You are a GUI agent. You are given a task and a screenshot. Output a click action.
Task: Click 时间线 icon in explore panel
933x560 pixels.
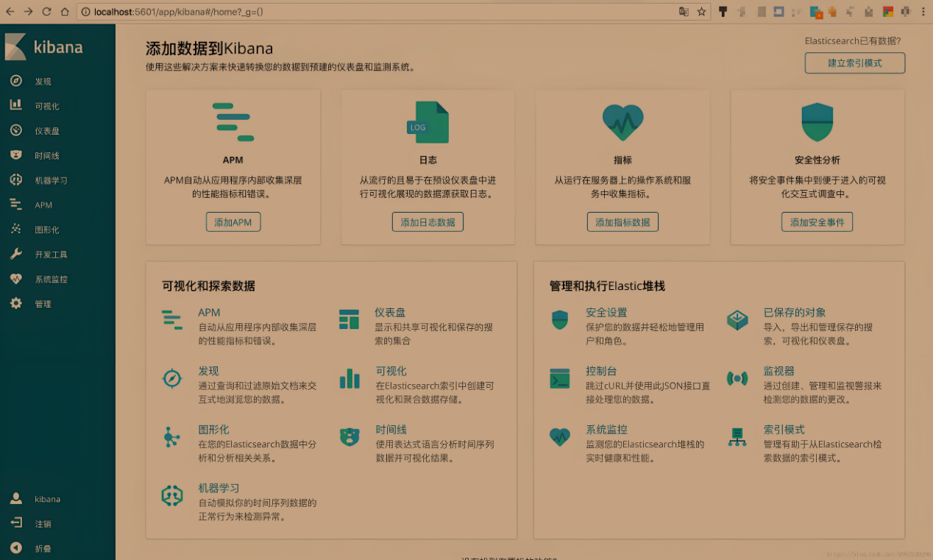coord(350,437)
